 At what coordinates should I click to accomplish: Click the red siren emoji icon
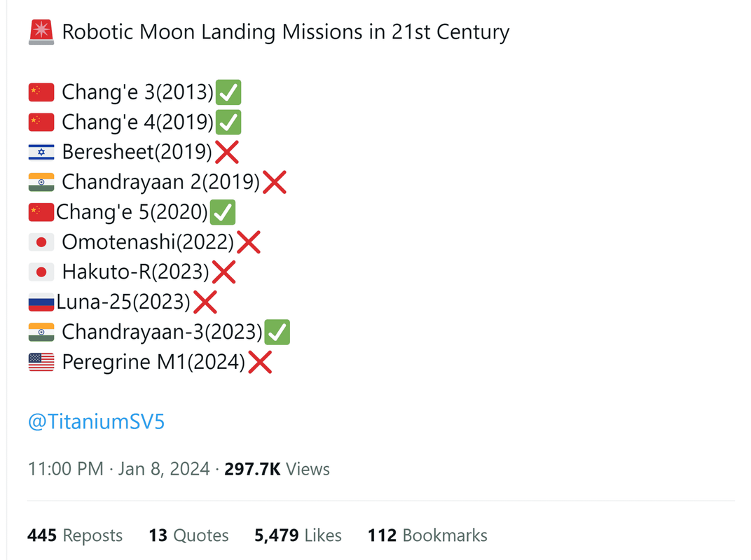41,32
